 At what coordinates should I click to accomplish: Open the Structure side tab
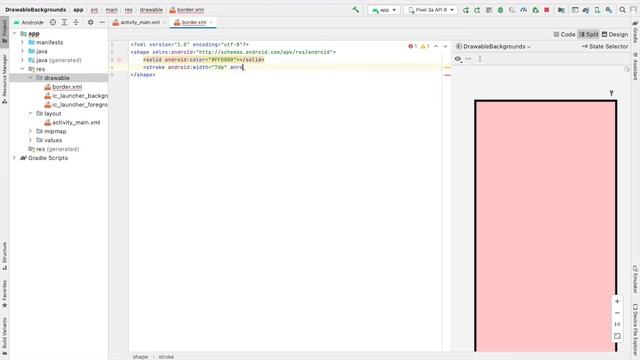(x=4, y=256)
